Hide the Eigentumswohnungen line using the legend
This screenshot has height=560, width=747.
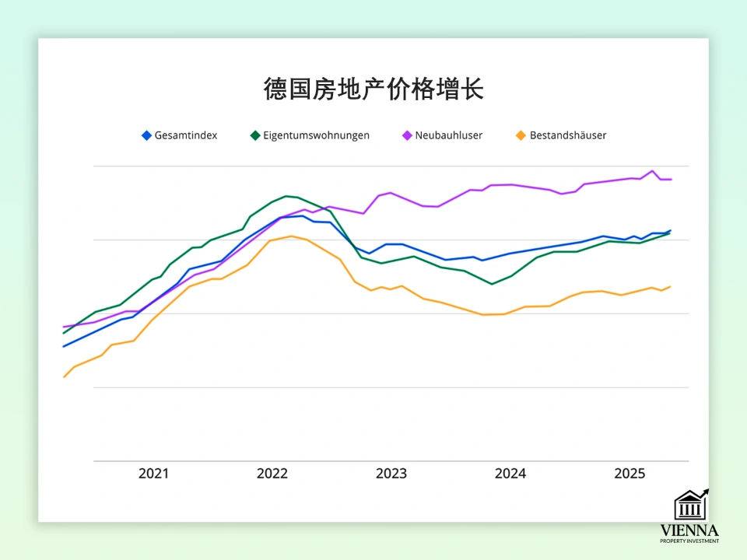point(316,135)
